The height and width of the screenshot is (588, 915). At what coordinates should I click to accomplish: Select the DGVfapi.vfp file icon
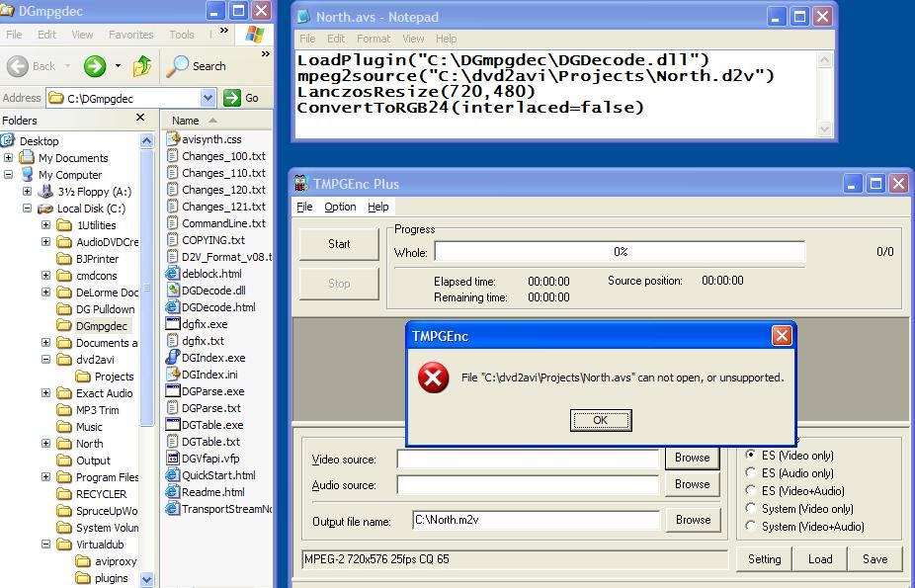click(x=173, y=458)
